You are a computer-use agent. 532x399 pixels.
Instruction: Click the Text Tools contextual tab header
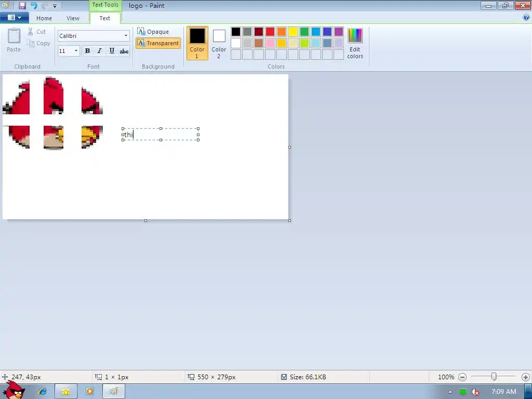105,5
